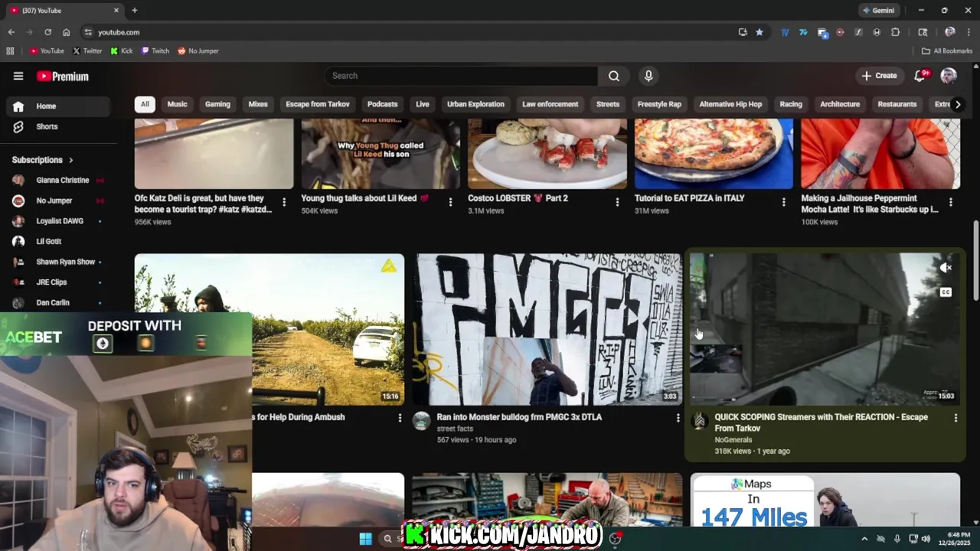Screen dimensions: 980x551
Task: Open options for Katz Deli video
Action: (284, 202)
